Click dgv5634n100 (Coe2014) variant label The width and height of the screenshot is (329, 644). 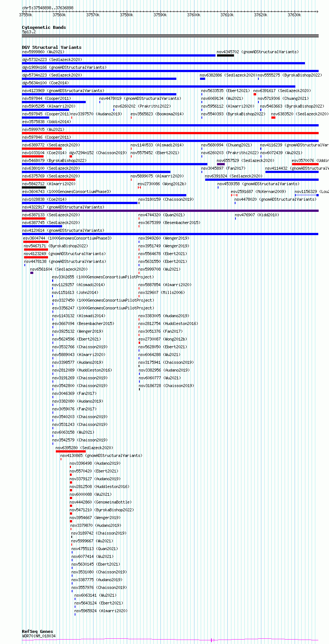pyautogui.click(x=45, y=83)
